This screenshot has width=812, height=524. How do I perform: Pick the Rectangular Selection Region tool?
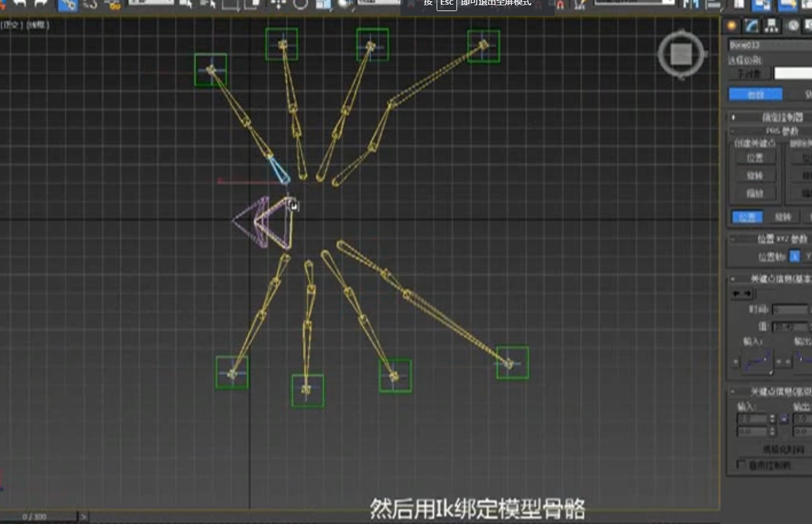point(231,5)
